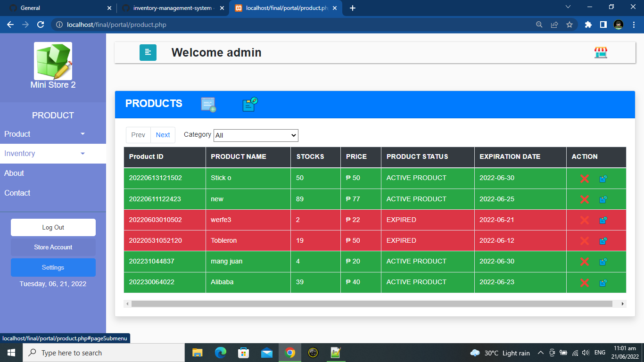Edit the mang juan product
644x362 pixels.
pyautogui.click(x=603, y=262)
